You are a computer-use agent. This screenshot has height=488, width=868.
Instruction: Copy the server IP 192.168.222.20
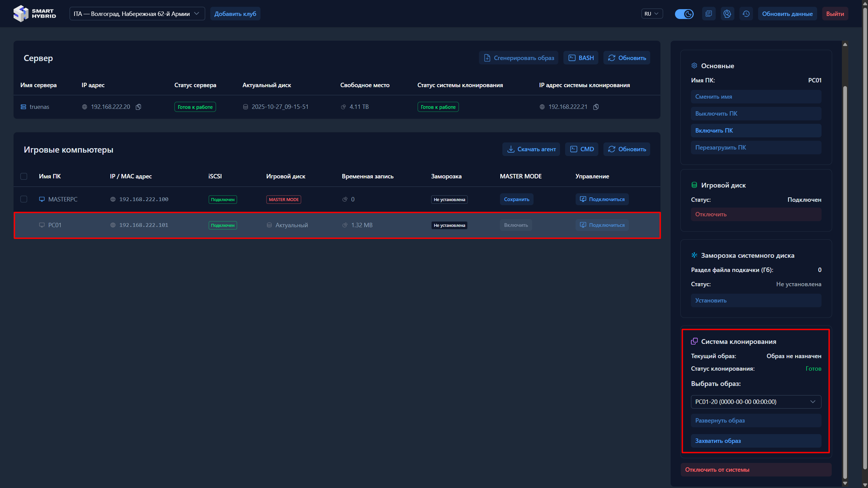(x=138, y=107)
